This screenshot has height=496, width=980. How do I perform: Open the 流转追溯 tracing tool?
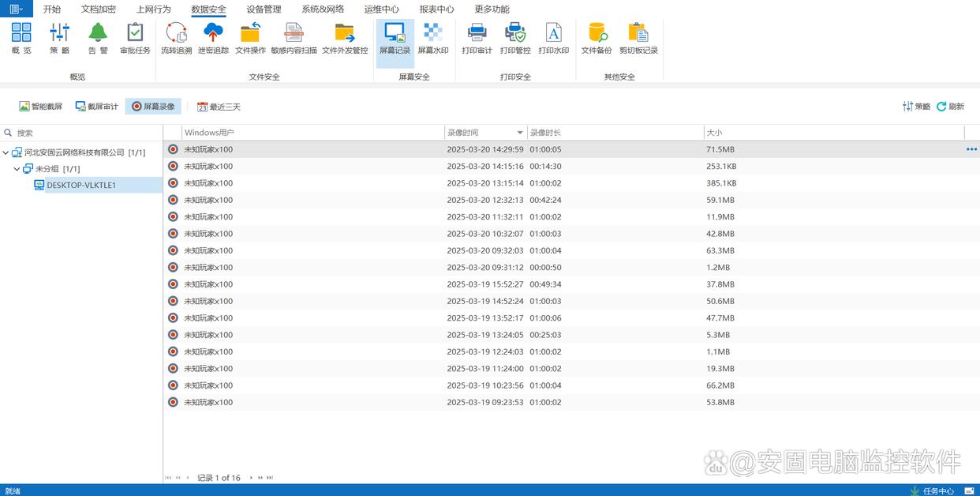coord(176,38)
